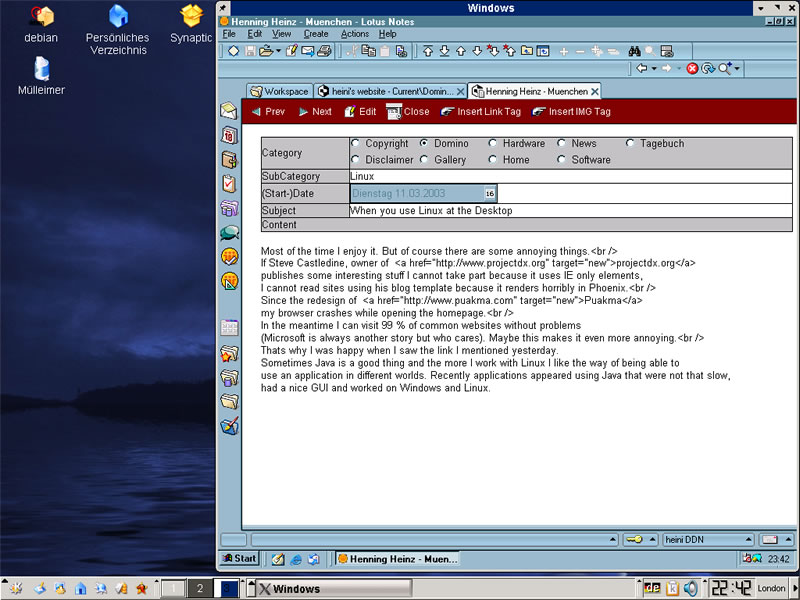Screen dimensions: 800x600
Task: Select the Domino category radio button
Action: [x=424, y=143]
